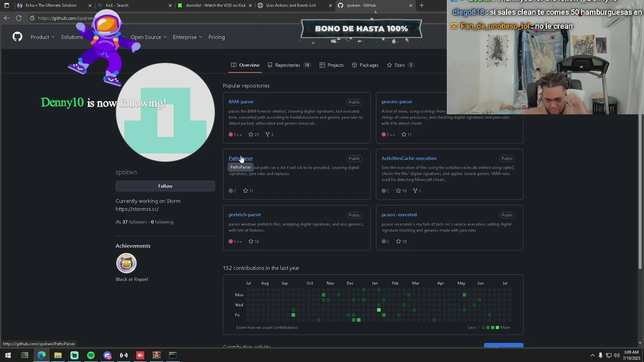Viewport: 644px width, 362px height.
Task: Click the achievement badge image
Action: [126, 263]
